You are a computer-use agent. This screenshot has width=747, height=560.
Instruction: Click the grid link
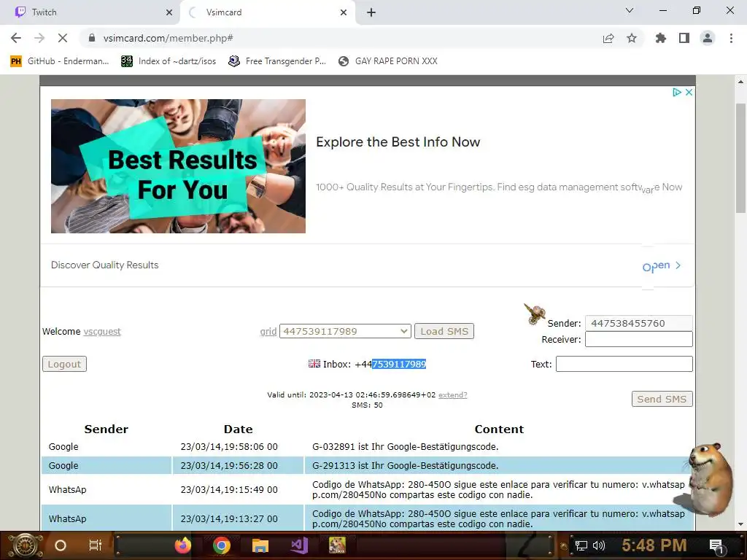[x=268, y=332]
